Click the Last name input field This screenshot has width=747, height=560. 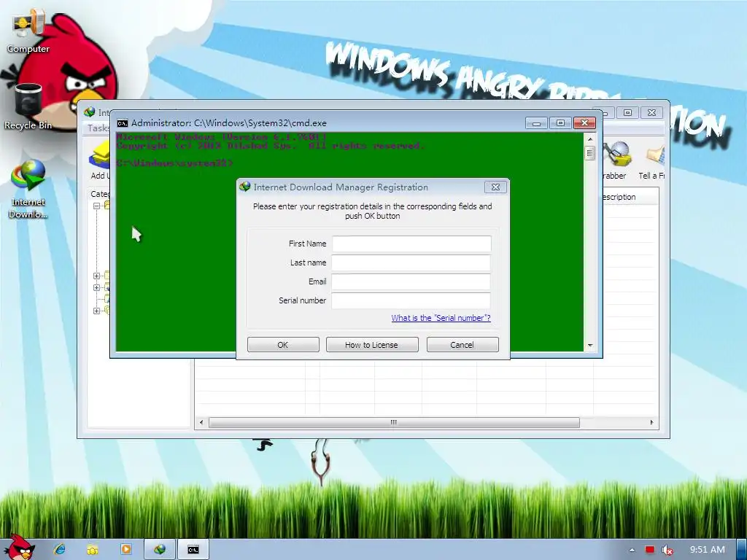[411, 262]
